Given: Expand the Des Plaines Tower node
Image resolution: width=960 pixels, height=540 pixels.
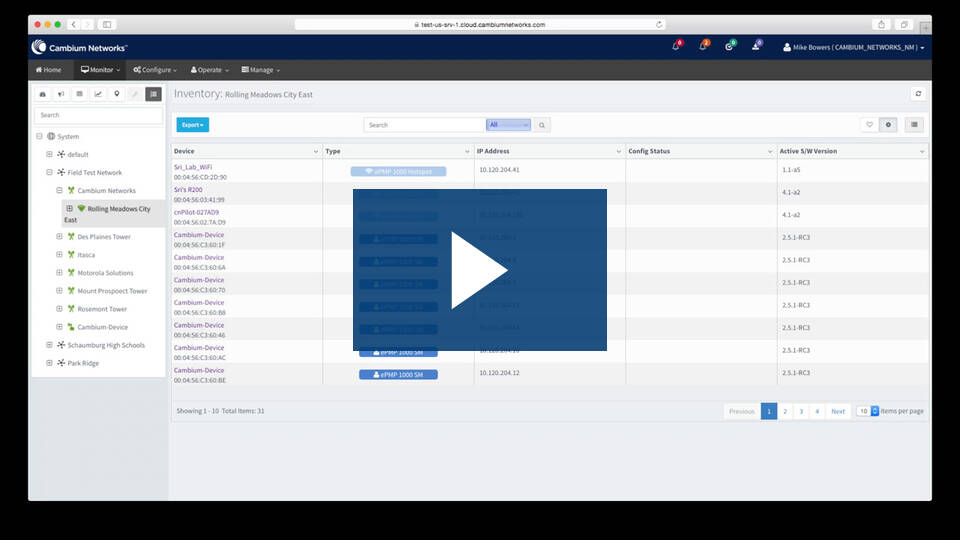Looking at the screenshot, I should (x=59, y=236).
